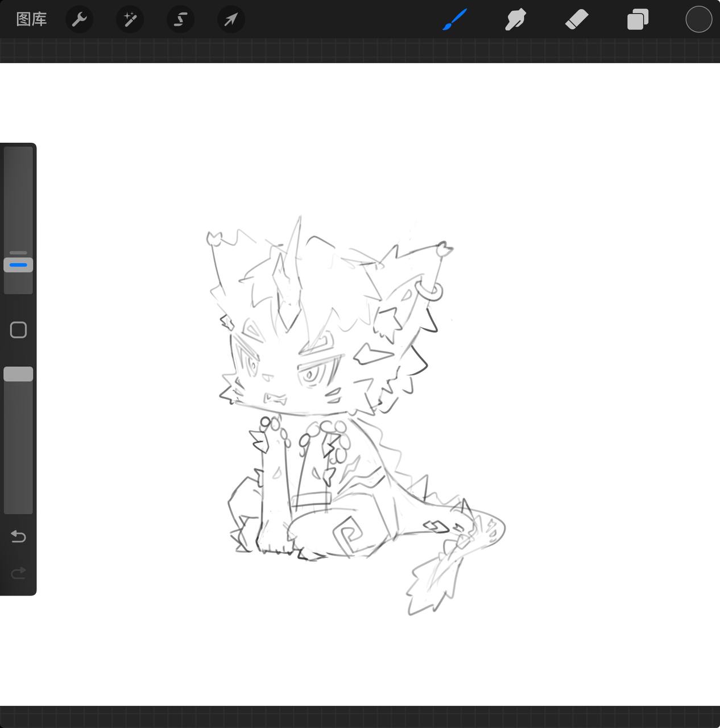Activate the Selection S-shaped tool
The width and height of the screenshot is (720, 728).
[x=180, y=20]
